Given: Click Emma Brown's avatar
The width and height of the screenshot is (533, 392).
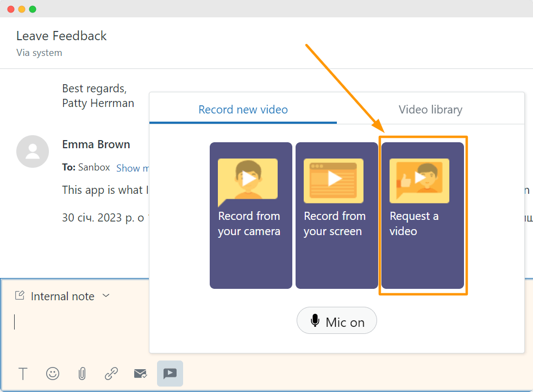Looking at the screenshot, I should point(33,151).
